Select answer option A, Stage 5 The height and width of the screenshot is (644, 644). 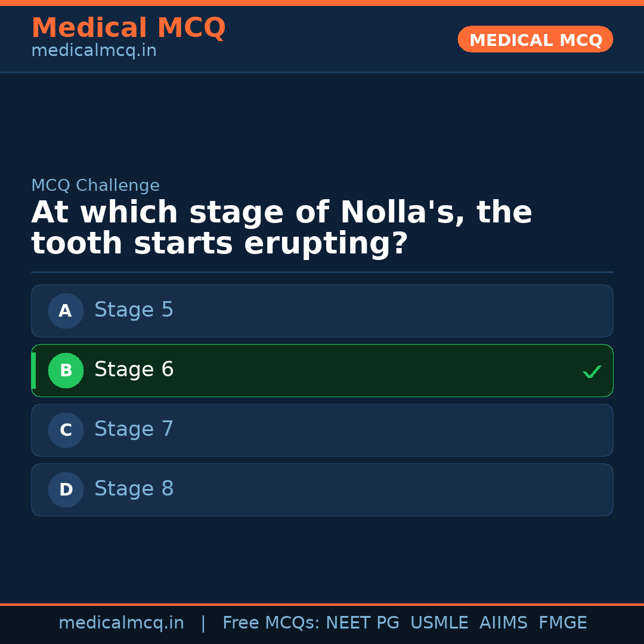[x=322, y=311]
